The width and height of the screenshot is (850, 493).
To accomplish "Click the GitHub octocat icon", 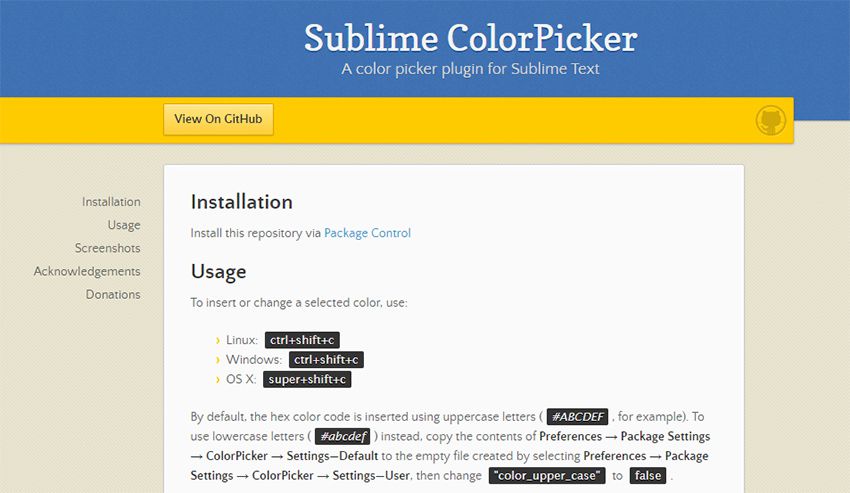I will click(x=770, y=121).
